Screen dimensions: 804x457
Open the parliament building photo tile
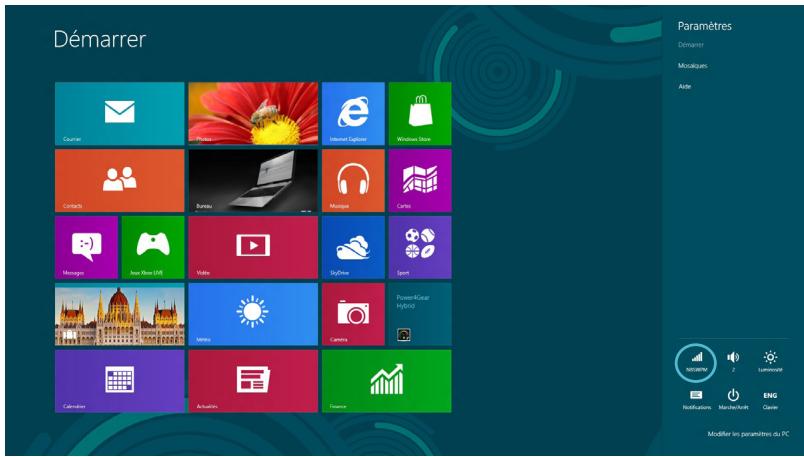pyautogui.click(x=119, y=314)
